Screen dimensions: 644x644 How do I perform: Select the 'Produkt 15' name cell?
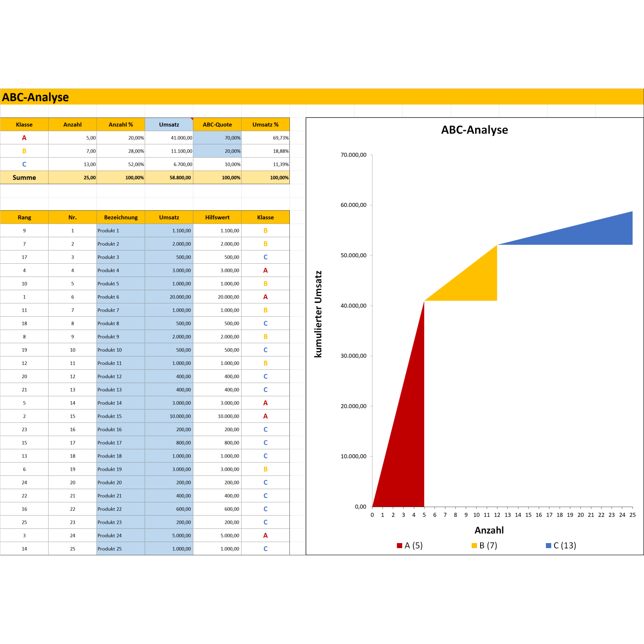pos(121,416)
